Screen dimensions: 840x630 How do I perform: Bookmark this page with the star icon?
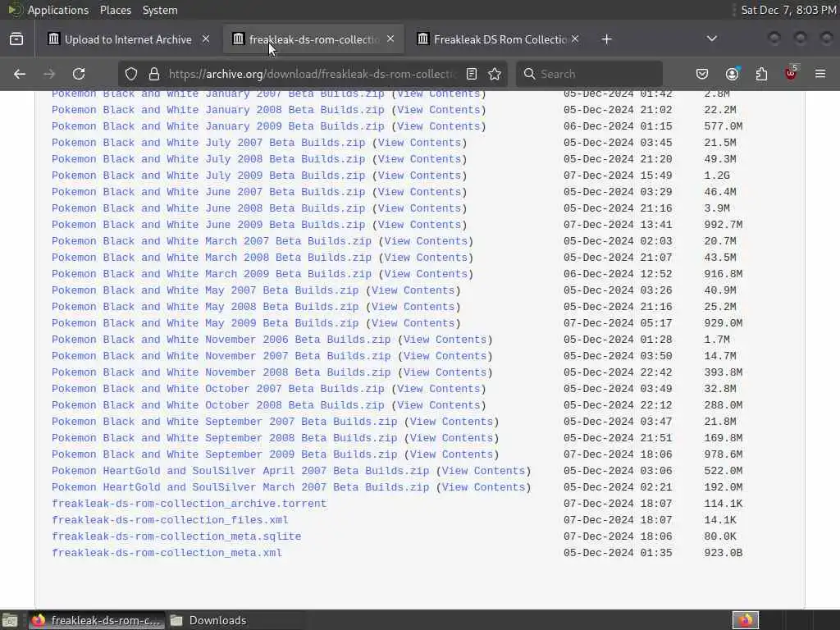[495, 74]
